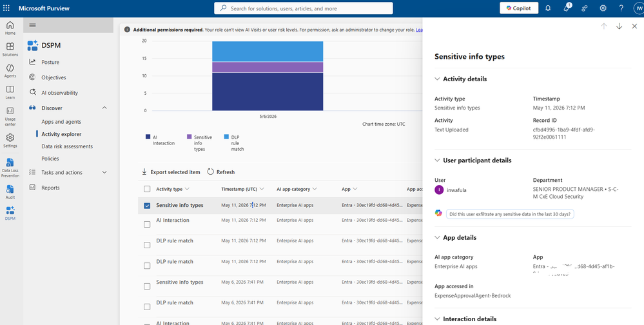Viewport: 644px width, 325px height.
Task: Click the Copilot button
Action: click(x=519, y=8)
